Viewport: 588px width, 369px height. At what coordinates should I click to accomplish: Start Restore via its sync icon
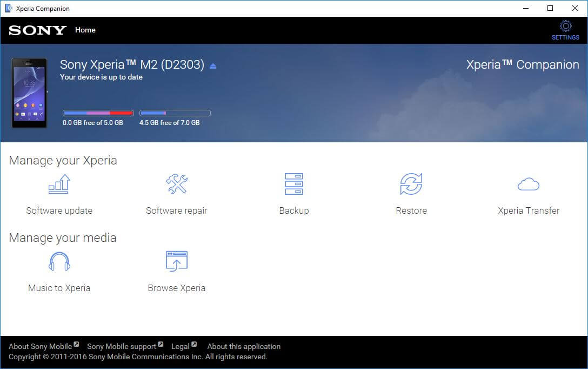click(x=411, y=184)
